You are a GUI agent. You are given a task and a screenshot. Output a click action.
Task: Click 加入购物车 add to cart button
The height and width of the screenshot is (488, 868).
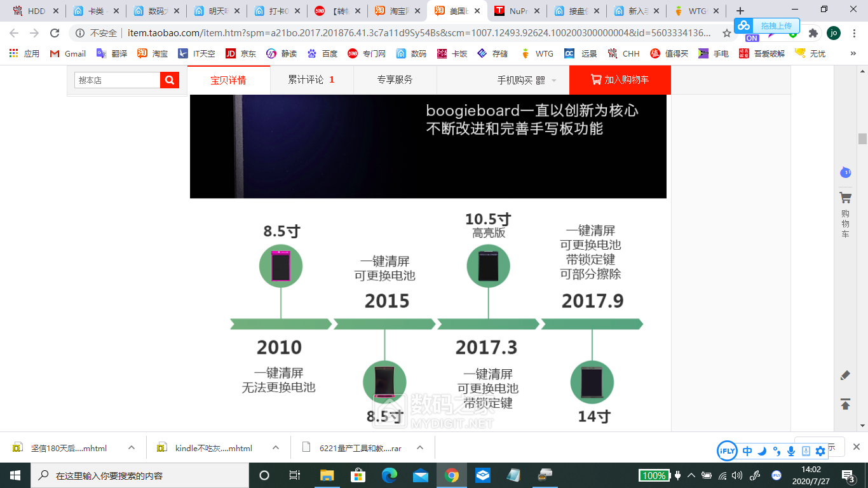(620, 80)
